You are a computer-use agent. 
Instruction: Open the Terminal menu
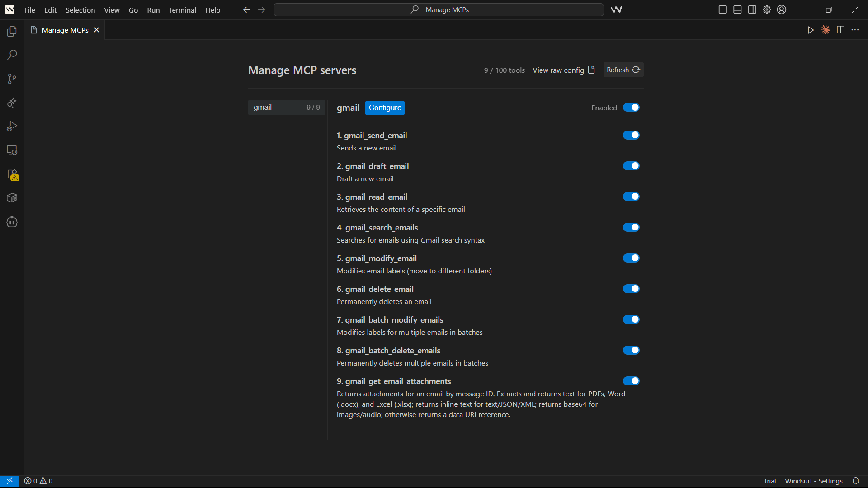click(182, 9)
